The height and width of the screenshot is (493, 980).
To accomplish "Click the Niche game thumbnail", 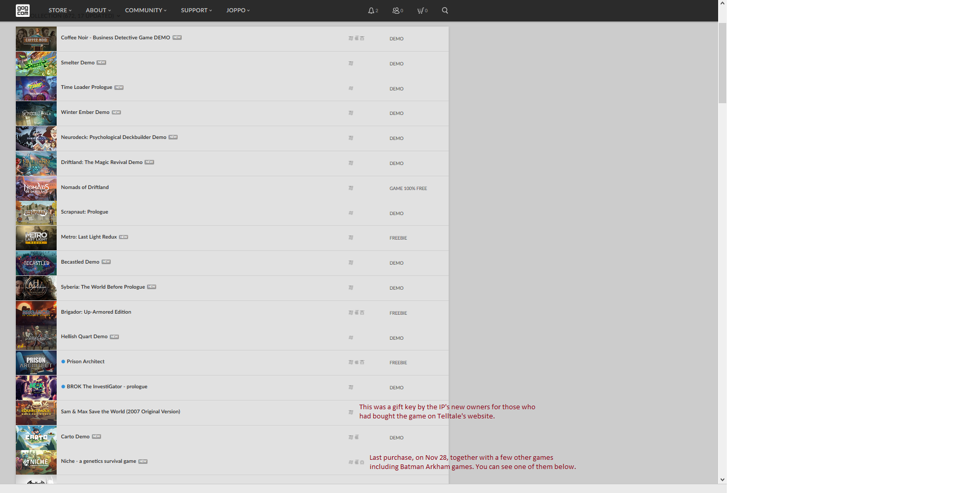I will coord(36,462).
